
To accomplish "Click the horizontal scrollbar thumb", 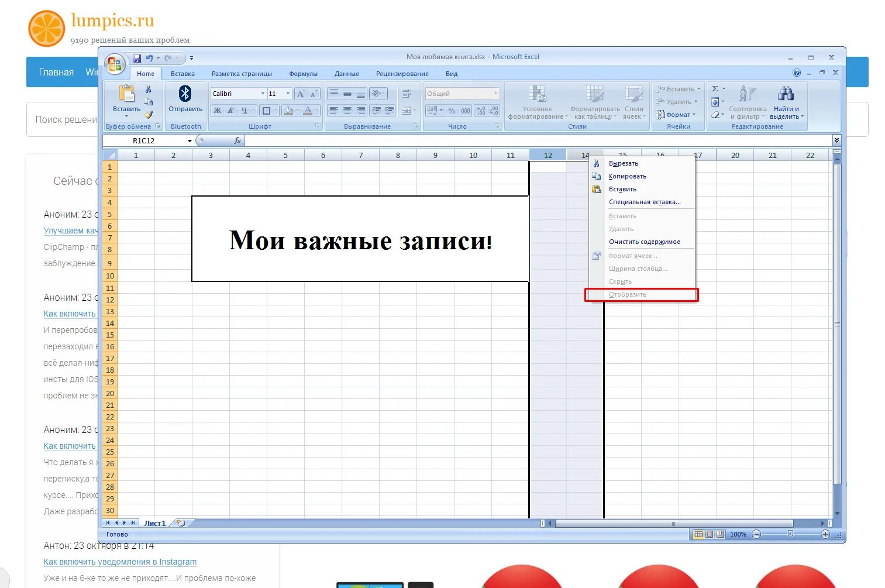I will pos(673,524).
